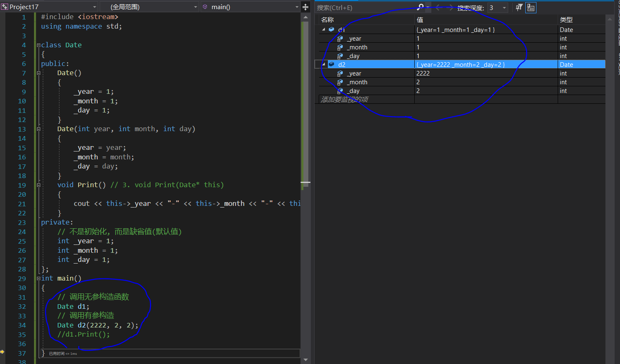Click 'public:' on line 6
Image resolution: width=620 pixels, height=364 pixels.
tap(55, 64)
